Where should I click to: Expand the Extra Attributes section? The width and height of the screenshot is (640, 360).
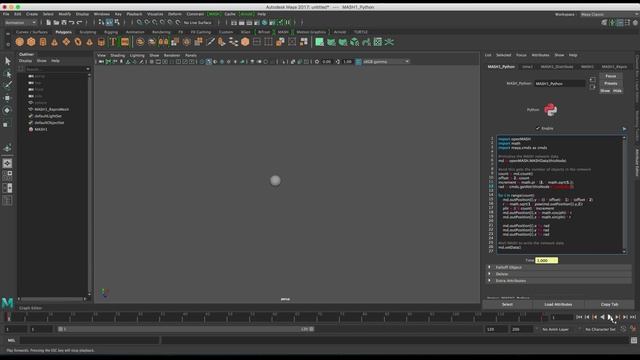tap(559, 281)
